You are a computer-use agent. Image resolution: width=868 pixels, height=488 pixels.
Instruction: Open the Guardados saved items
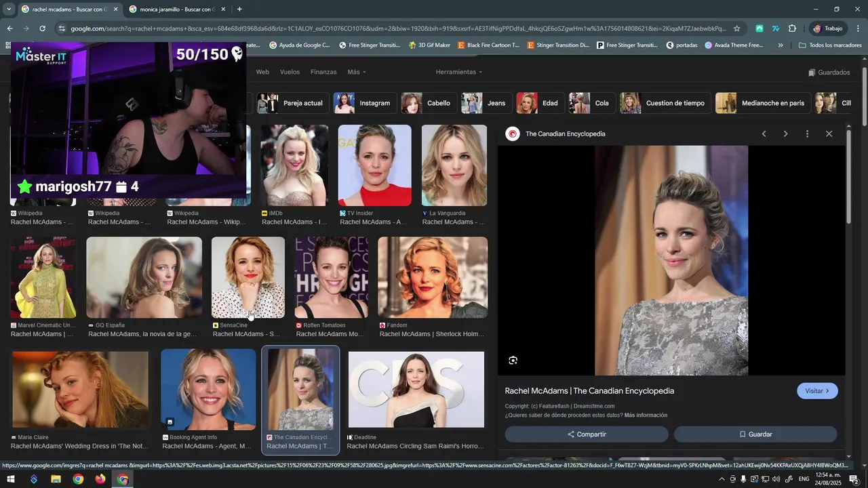[829, 73]
